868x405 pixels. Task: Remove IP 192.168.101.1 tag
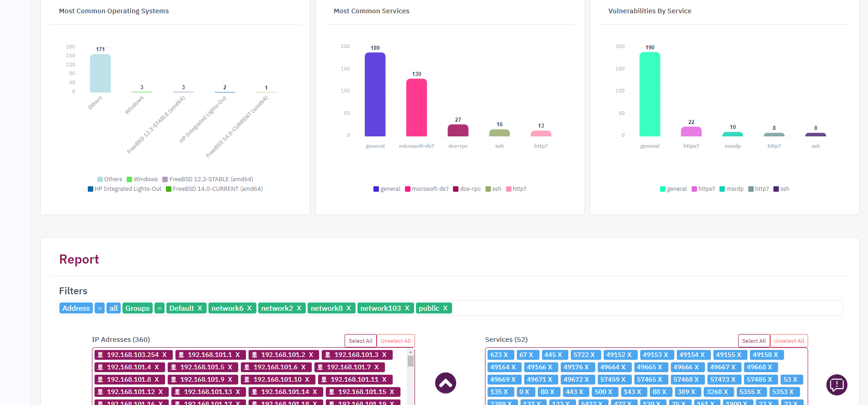238,355
